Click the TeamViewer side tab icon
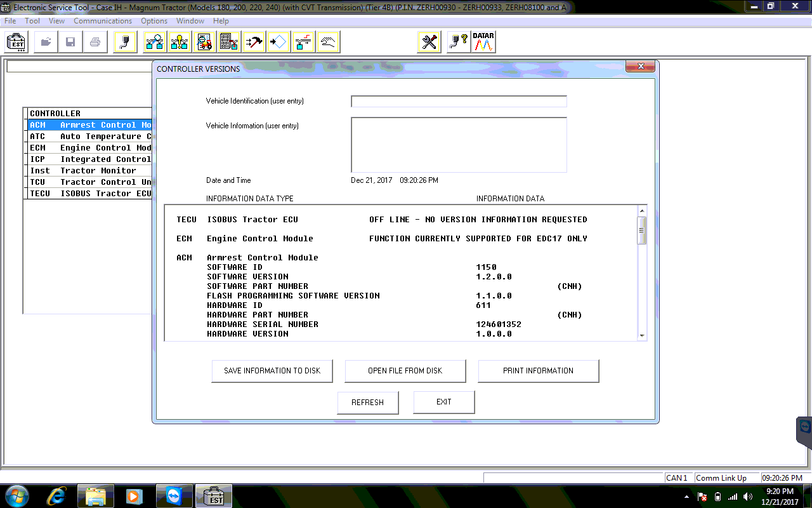Screen dimensions: 812x508 click(804, 433)
